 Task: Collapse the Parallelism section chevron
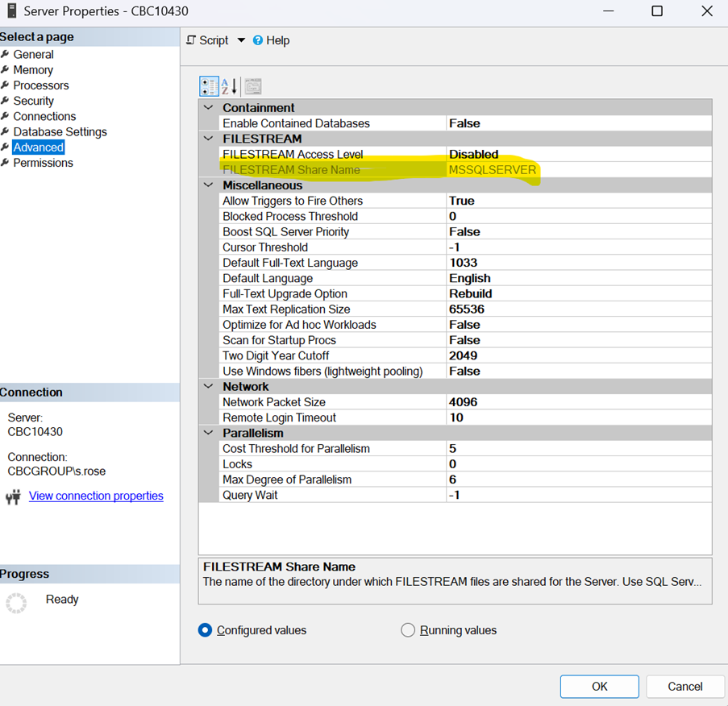click(x=209, y=433)
